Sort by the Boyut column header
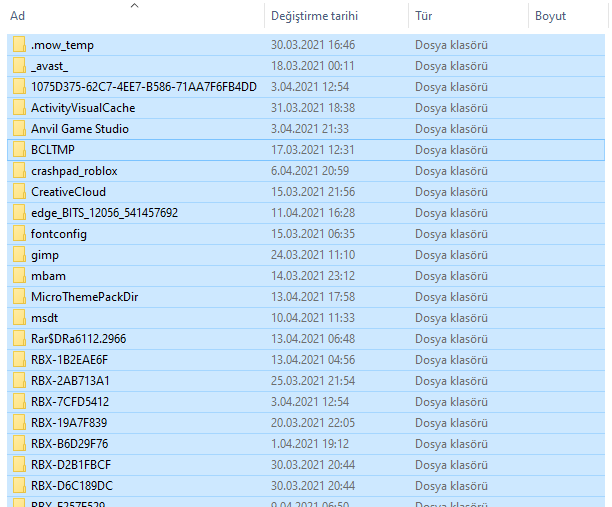The image size is (612, 507). 550,16
